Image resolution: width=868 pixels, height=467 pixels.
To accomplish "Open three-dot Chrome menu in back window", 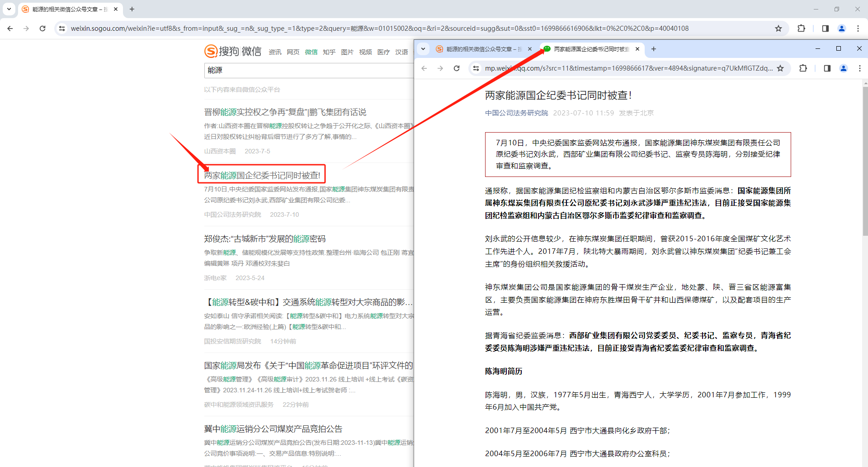I will (858, 29).
